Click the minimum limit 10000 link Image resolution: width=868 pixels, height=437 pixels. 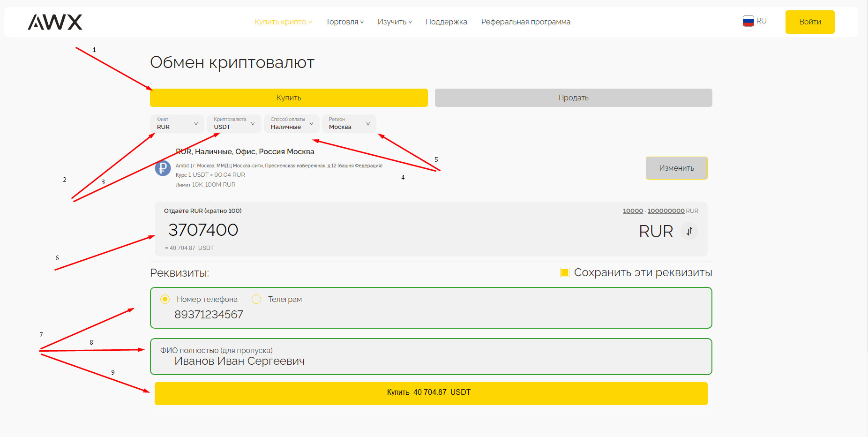pos(632,211)
